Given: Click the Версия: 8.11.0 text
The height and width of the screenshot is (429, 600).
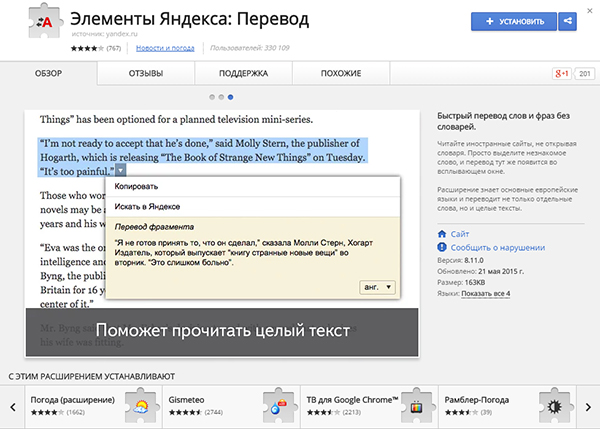Looking at the screenshot, I should click(x=460, y=260).
